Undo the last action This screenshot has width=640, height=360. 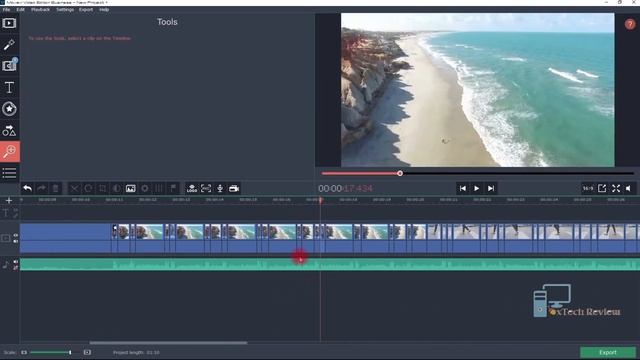(x=27, y=188)
